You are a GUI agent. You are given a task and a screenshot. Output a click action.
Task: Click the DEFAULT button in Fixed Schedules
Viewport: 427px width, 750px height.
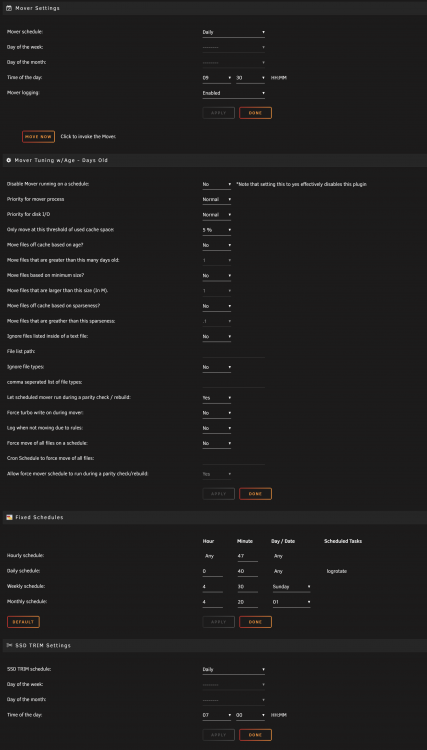pyautogui.click(x=23, y=622)
